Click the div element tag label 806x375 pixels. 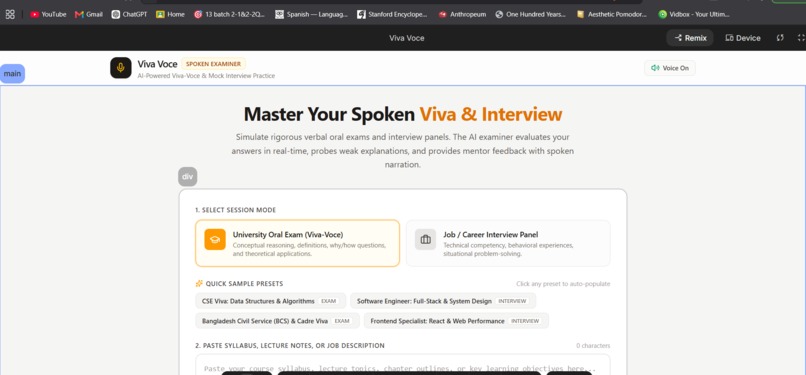tap(188, 177)
